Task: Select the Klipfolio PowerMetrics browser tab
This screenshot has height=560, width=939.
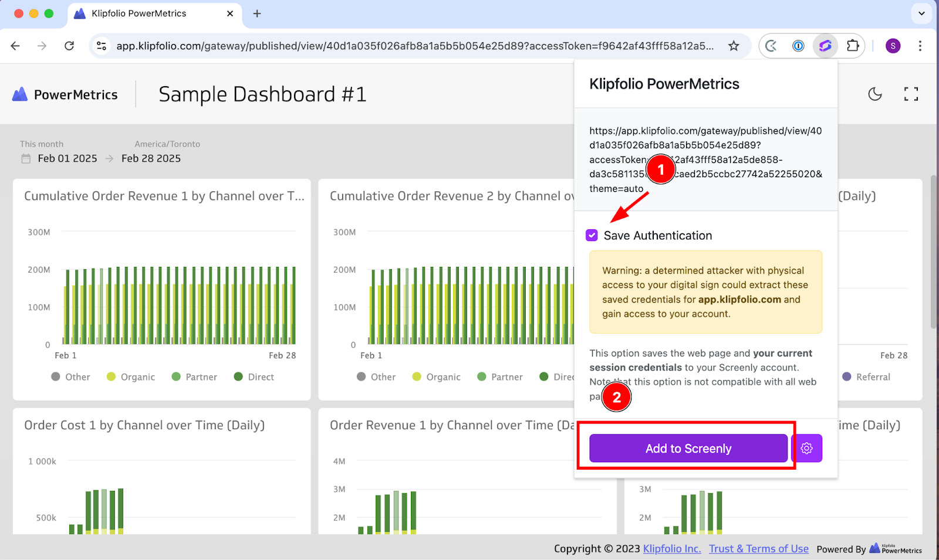Action: tap(155, 13)
